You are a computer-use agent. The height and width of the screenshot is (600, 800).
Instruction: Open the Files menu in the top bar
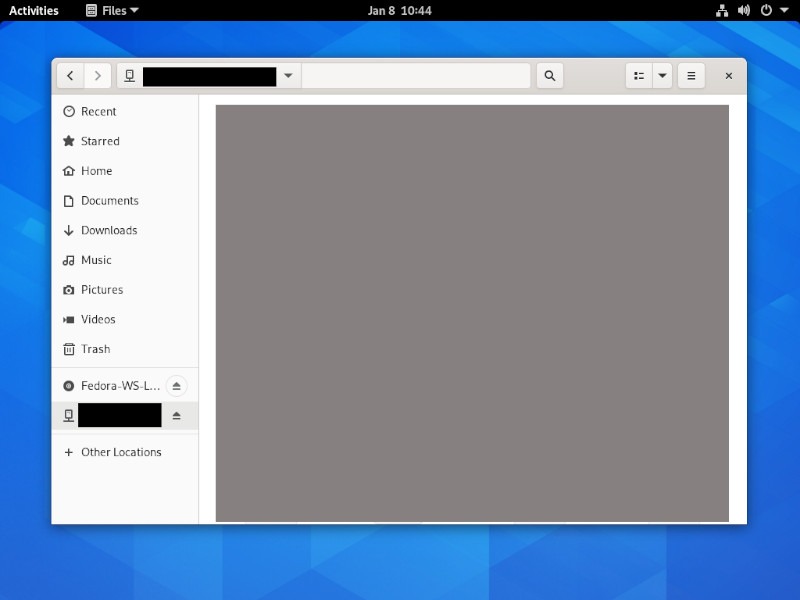click(x=112, y=11)
